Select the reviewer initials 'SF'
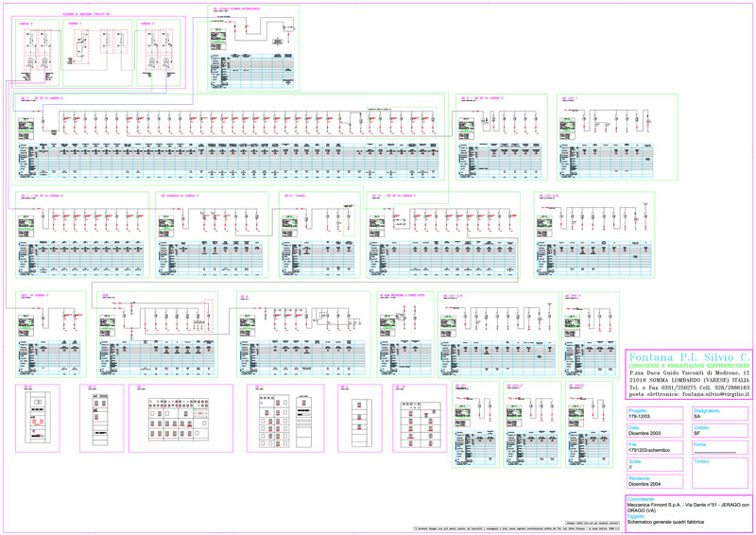756x535 pixels. click(696, 433)
